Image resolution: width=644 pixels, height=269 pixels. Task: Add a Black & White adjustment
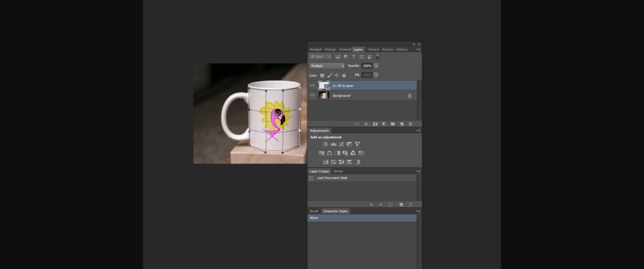(337, 153)
